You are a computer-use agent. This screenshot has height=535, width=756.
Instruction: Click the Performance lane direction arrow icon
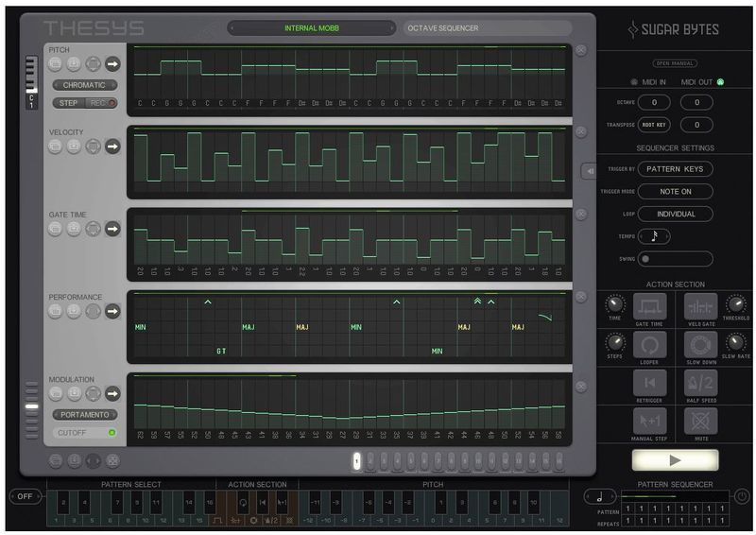pos(112,311)
